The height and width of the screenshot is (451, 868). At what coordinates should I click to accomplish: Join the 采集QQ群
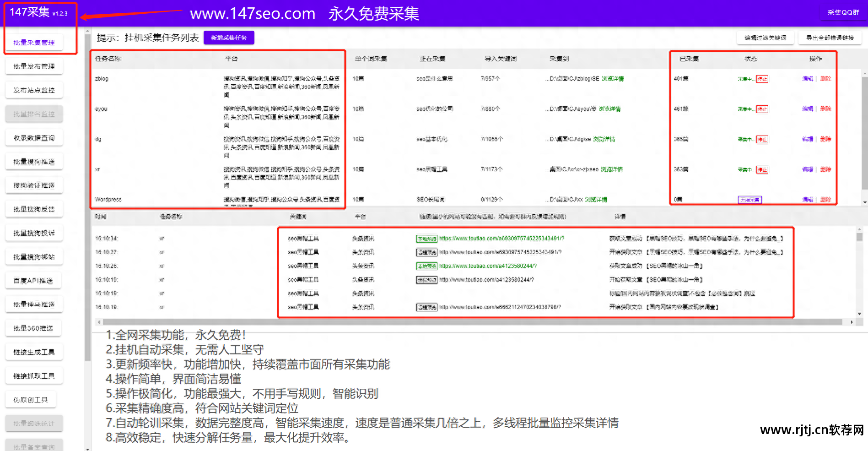[x=844, y=13]
